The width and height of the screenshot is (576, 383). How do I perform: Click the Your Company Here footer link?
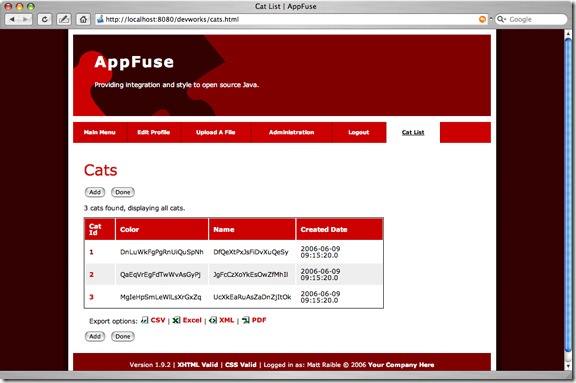coord(401,365)
